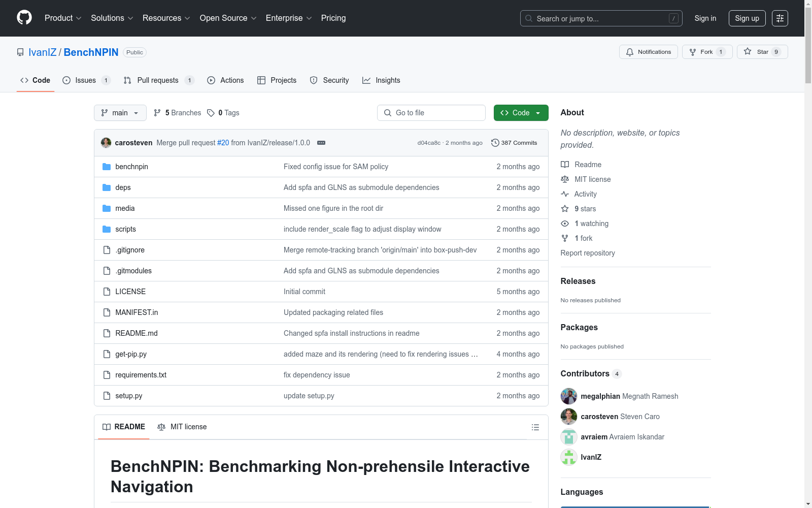Open the README.md file
Screen dimensions: 812x508
[137, 333]
